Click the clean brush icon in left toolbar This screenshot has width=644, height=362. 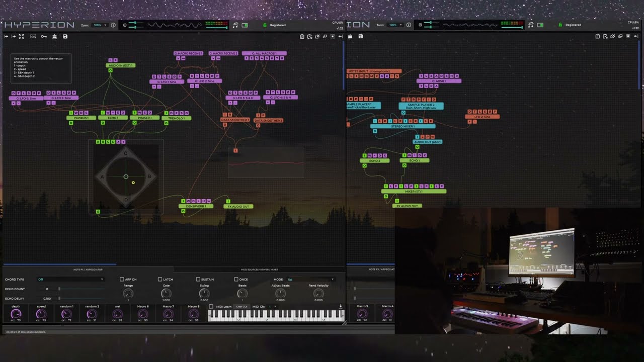point(54,36)
